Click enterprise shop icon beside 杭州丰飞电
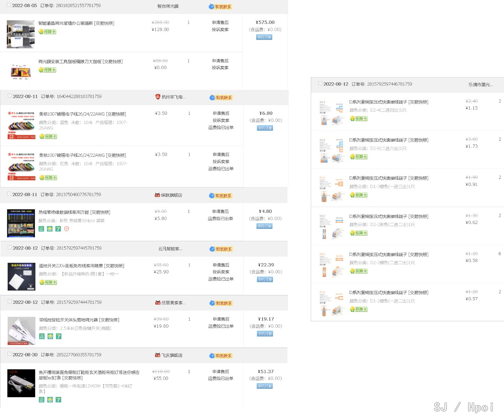 (x=158, y=97)
